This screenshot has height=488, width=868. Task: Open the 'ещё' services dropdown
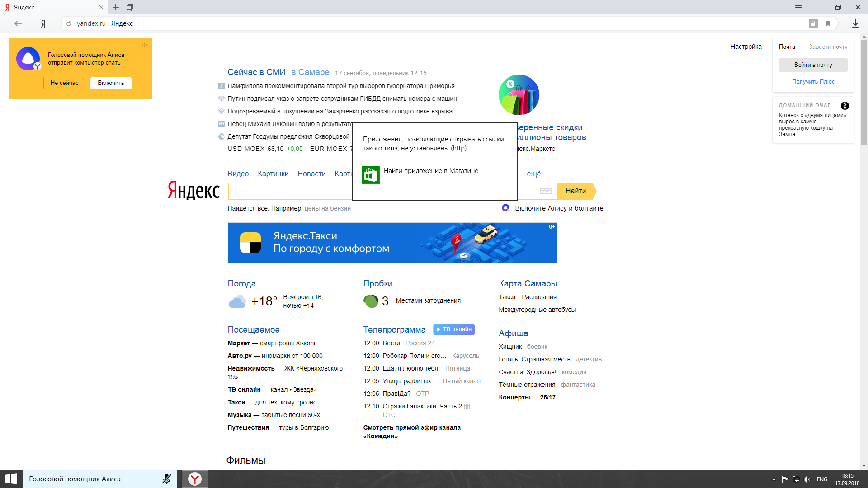pyautogui.click(x=533, y=174)
